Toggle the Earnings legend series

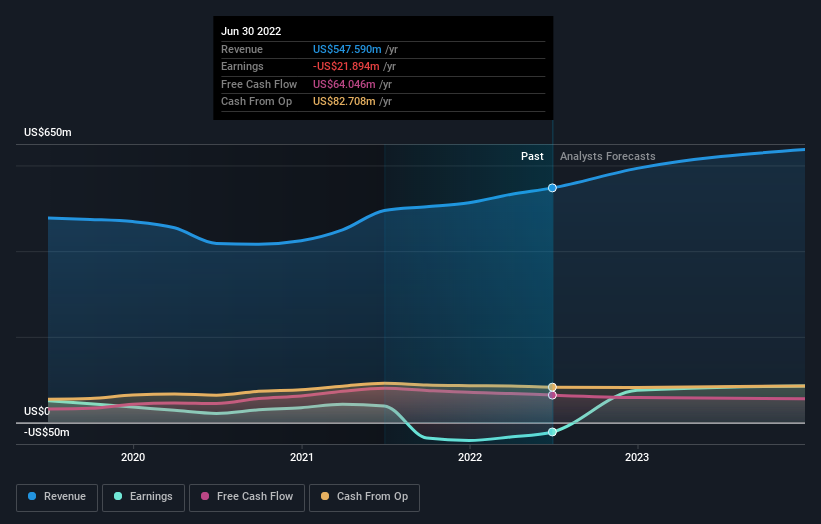point(143,497)
